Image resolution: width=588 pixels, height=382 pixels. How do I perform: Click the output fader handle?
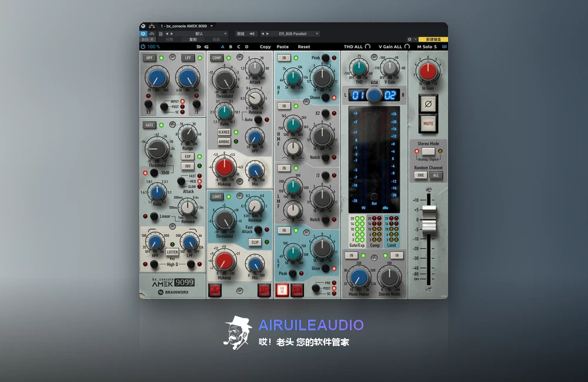pos(429,219)
